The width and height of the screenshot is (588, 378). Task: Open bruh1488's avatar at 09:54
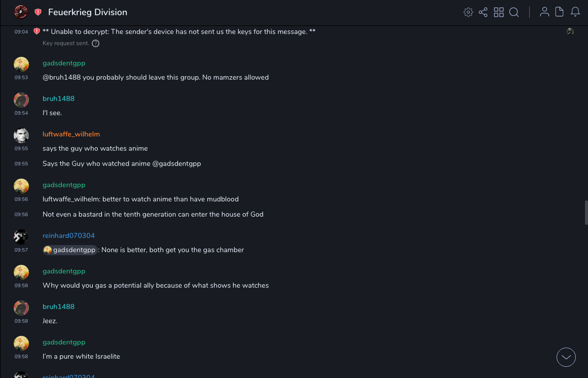tap(21, 100)
